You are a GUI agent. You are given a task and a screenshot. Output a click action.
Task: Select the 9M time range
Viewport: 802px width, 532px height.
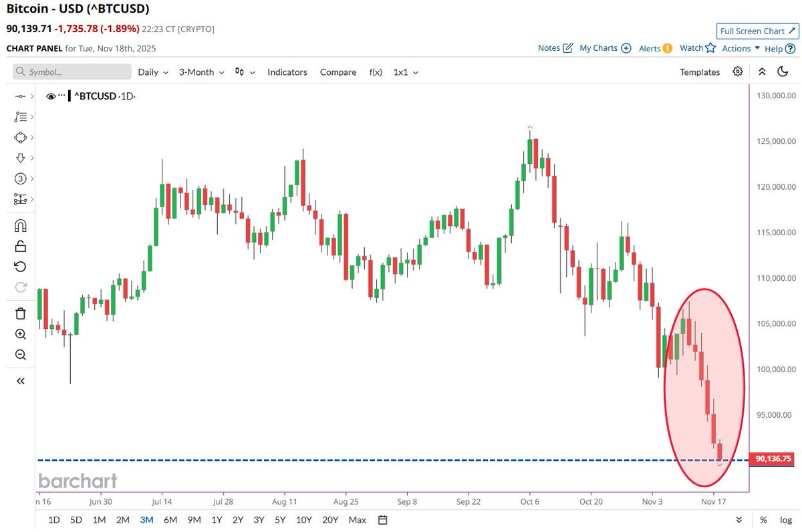[x=194, y=519]
